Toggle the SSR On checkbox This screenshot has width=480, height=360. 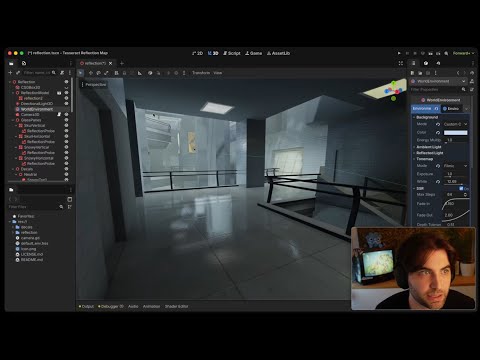click(461, 188)
